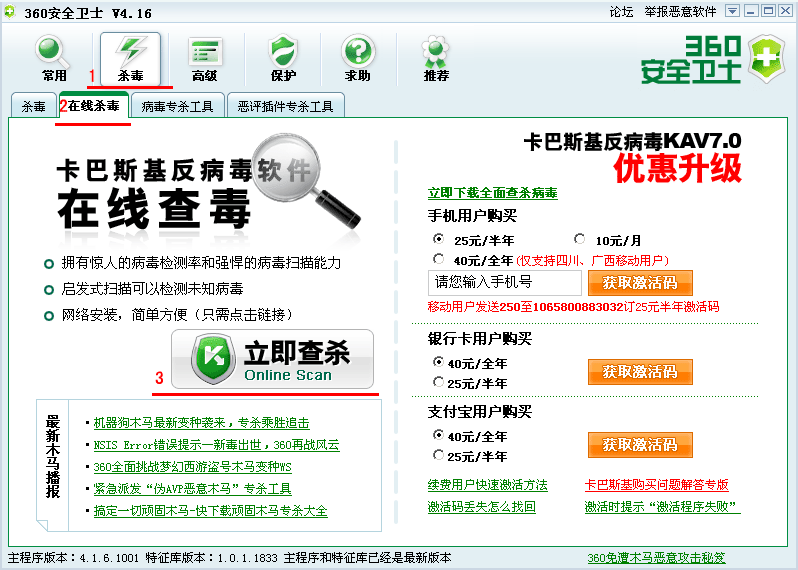Open the 机器狗木马最新变种 news link

click(x=201, y=423)
